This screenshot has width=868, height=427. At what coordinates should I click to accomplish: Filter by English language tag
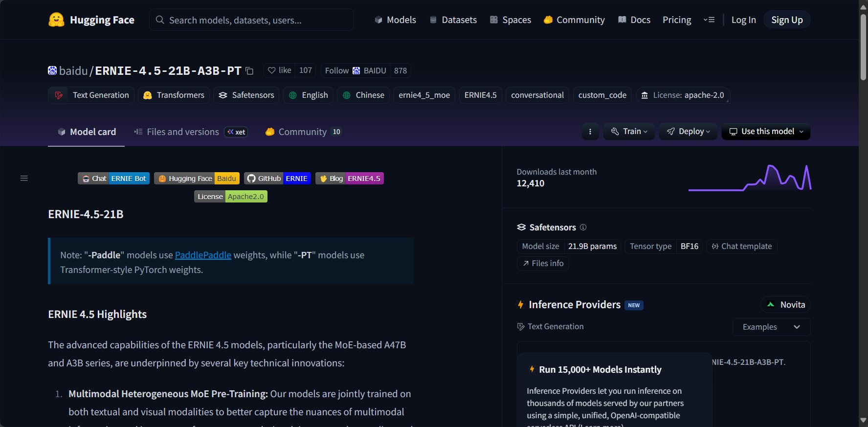pos(308,95)
